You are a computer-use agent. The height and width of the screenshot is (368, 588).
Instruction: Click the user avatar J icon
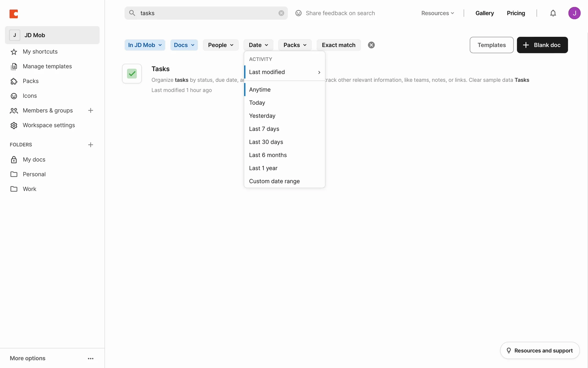(574, 13)
